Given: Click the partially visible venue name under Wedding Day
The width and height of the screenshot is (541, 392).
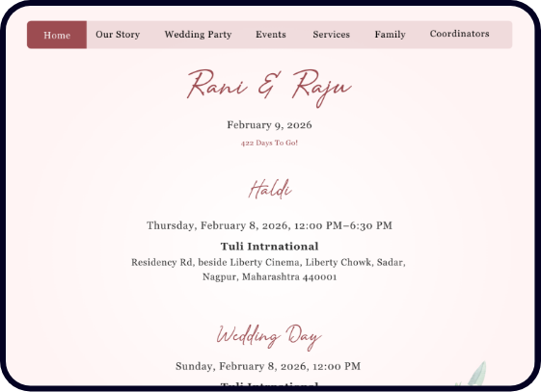Looking at the screenshot, I should tap(269, 383).
